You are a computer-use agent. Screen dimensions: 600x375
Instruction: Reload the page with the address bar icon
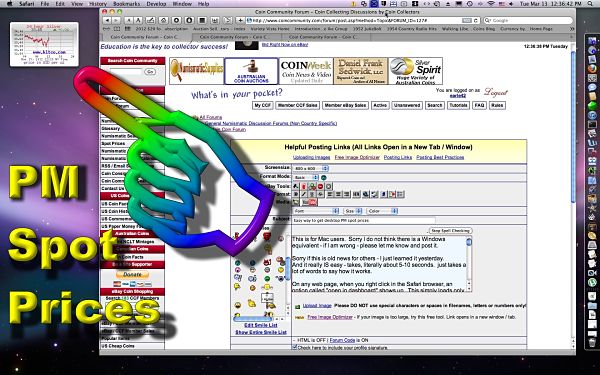click(x=476, y=20)
